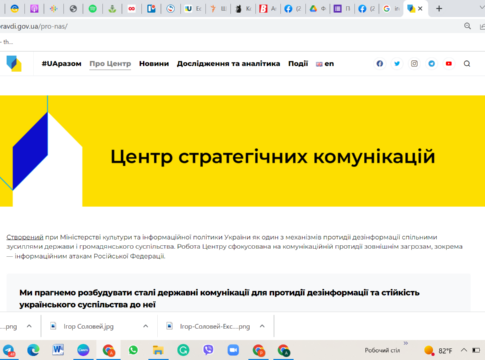Open the Події menu item
485x360 pixels.
(298, 63)
